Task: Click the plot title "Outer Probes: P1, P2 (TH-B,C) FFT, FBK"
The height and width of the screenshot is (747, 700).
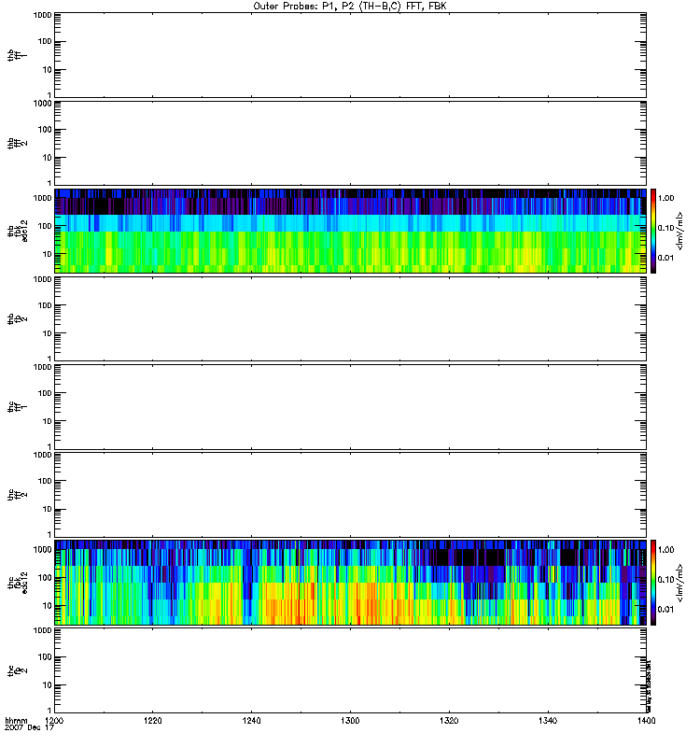Action: [350, 7]
